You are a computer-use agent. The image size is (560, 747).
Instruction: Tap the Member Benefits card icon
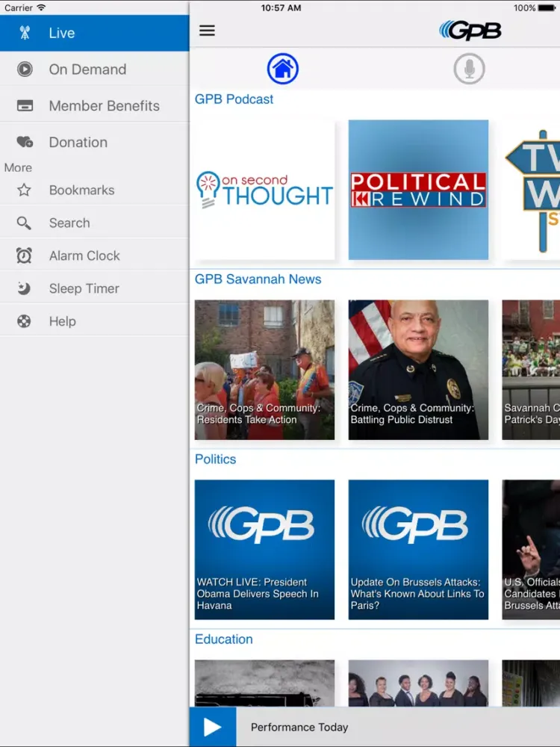(25, 106)
